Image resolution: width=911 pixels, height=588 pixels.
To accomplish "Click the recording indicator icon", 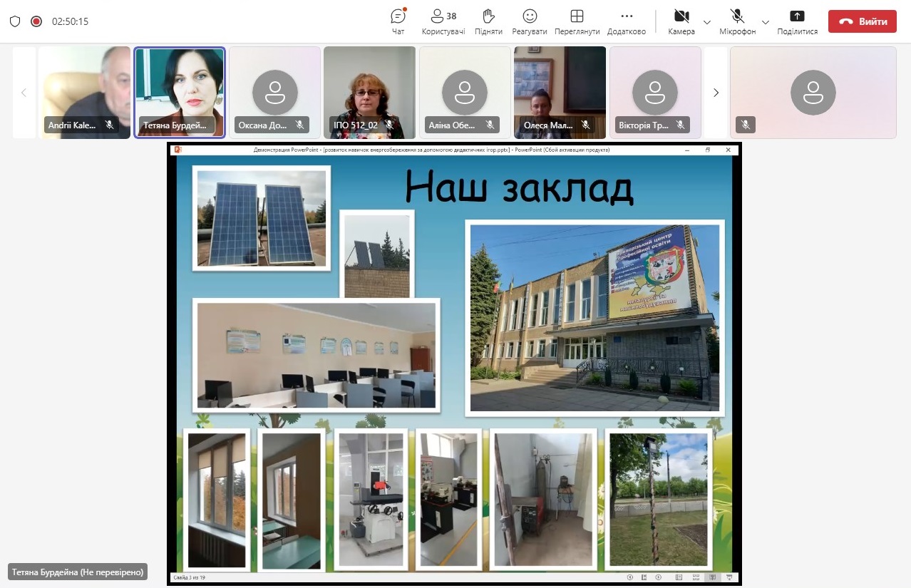I will click(36, 21).
